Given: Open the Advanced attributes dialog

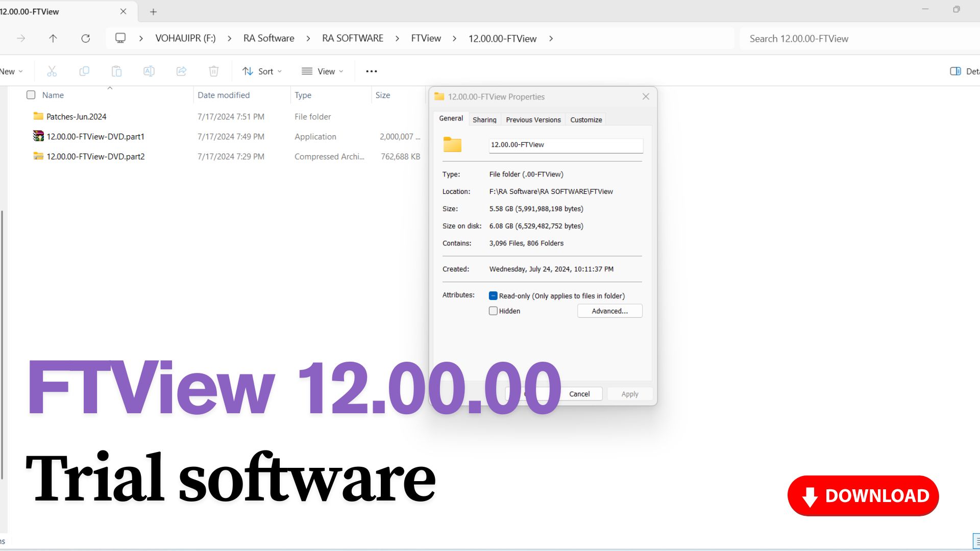Looking at the screenshot, I should [x=609, y=311].
